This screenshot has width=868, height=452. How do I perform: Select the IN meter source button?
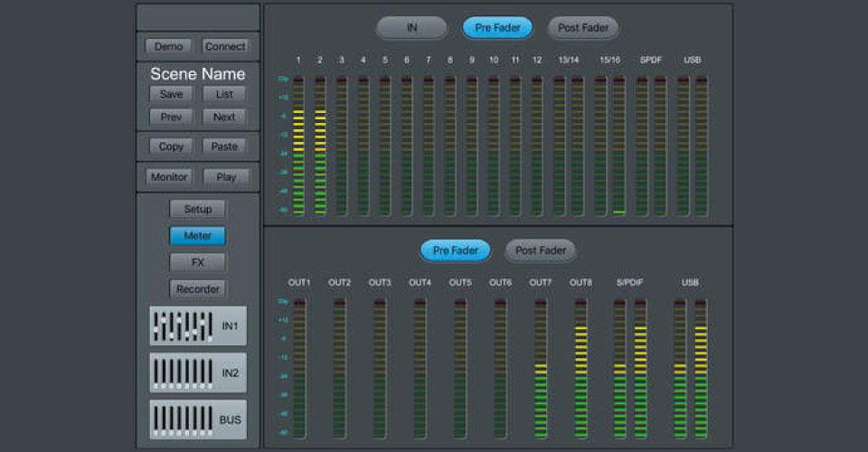coord(411,28)
